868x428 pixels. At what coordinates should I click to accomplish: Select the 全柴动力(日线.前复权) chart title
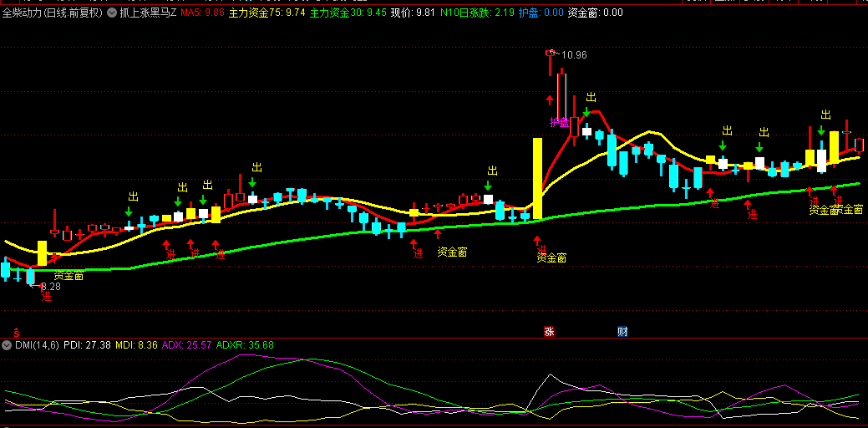53,13
